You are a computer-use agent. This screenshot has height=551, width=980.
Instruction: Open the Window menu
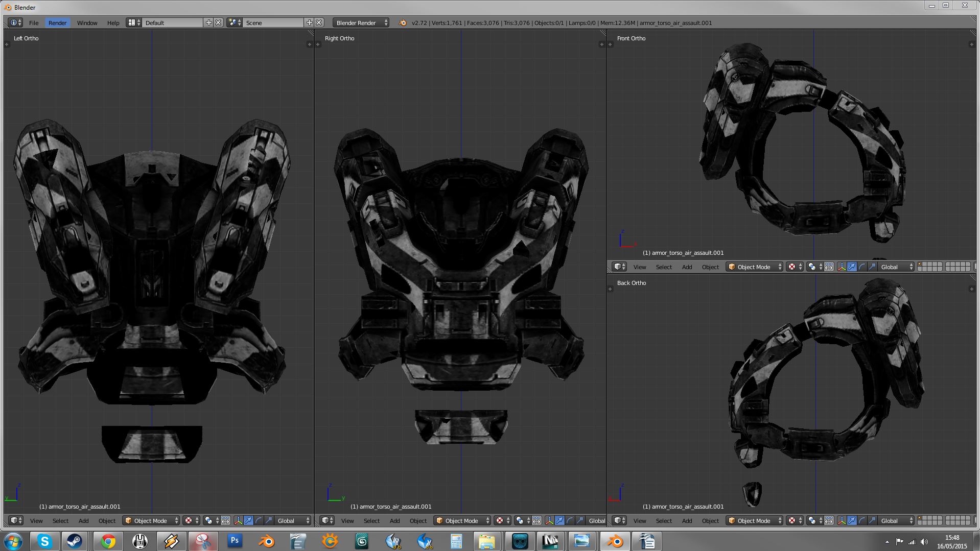[x=87, y=22]
